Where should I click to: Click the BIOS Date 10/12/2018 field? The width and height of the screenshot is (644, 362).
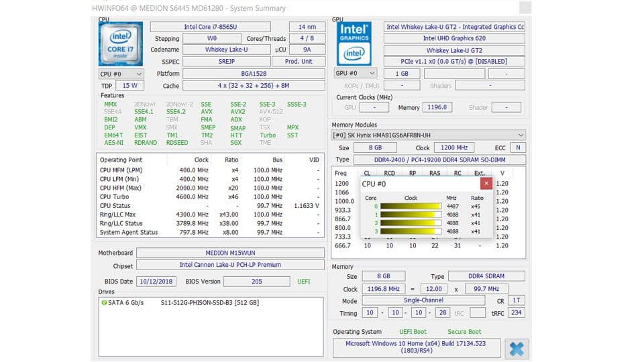click(x=156, y=281)
